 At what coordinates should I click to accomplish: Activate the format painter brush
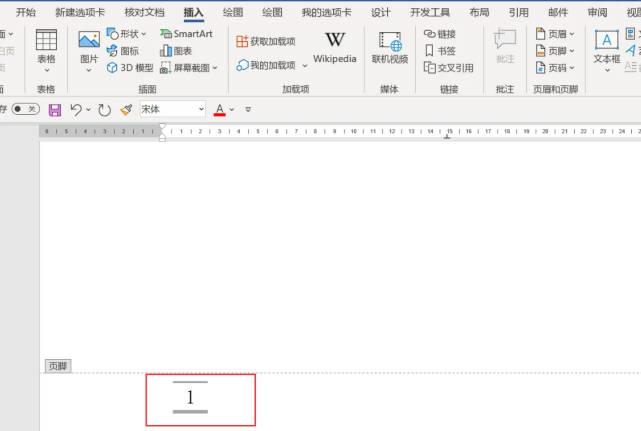click(x=126, y=109)
